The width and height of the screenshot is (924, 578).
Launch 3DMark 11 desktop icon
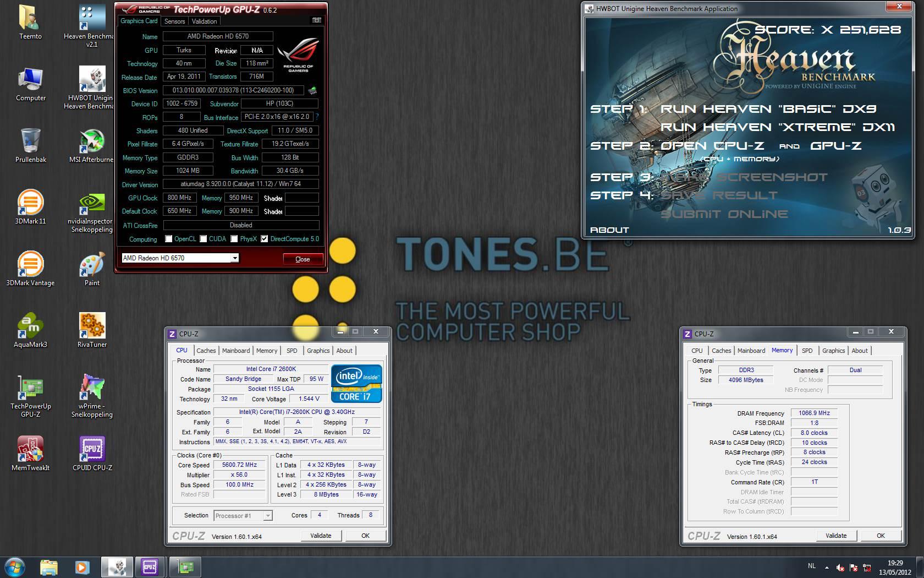[x=30, y=208]
